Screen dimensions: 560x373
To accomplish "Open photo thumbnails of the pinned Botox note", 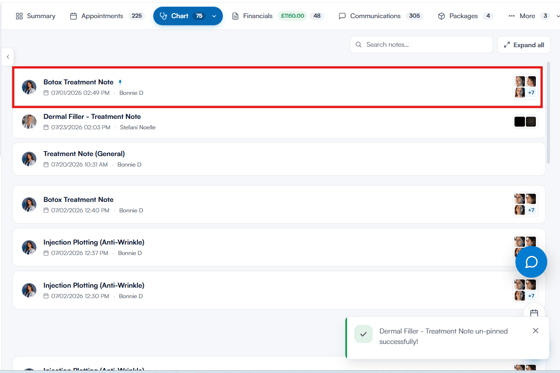I will pyautogui.click(x=525, y=87).
